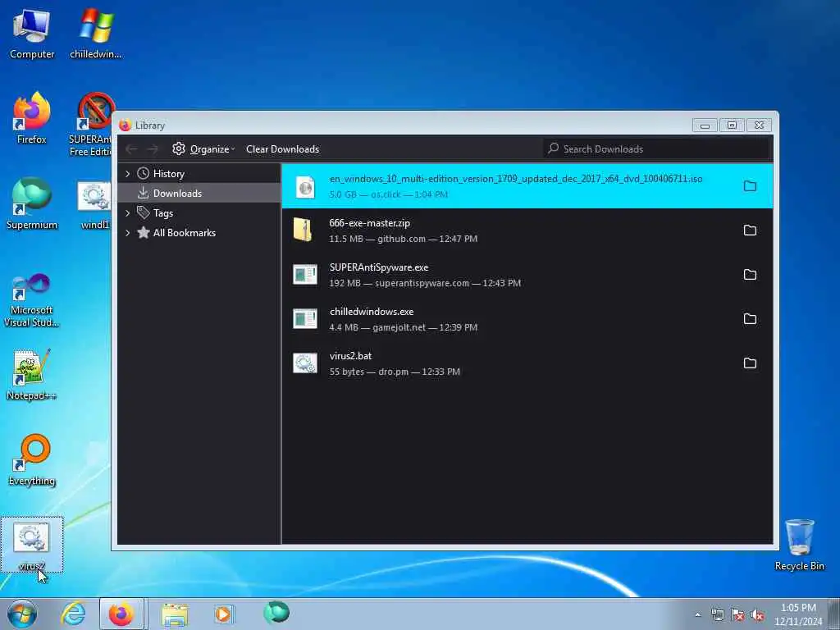Click the network tray icon
Screen dimensions: 840x630
717,615
